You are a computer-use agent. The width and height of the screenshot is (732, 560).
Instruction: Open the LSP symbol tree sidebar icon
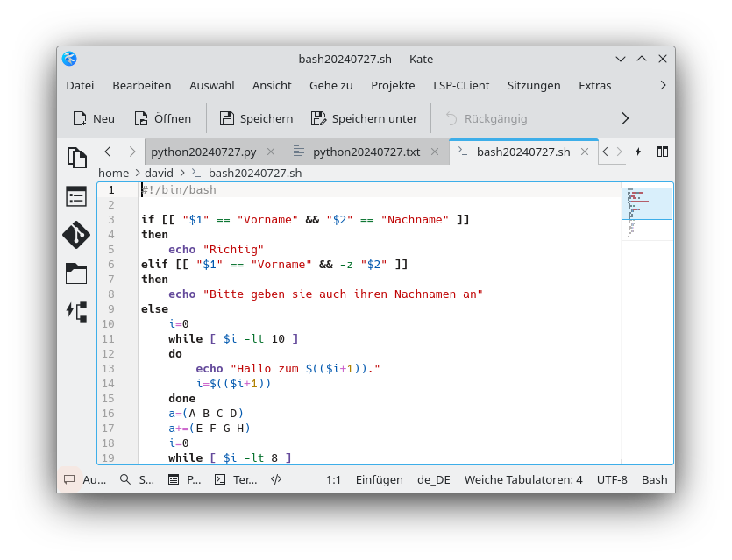point(77,311)
